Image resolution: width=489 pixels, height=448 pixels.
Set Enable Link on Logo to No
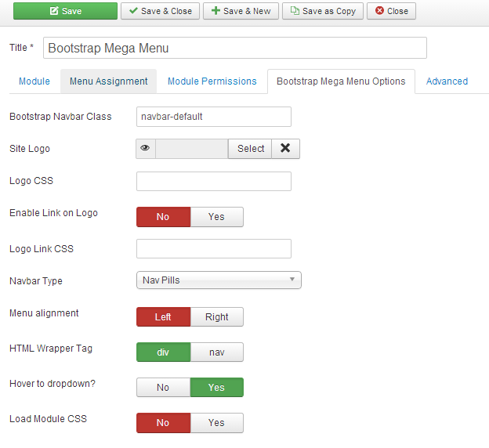click(x=163, y=217)
